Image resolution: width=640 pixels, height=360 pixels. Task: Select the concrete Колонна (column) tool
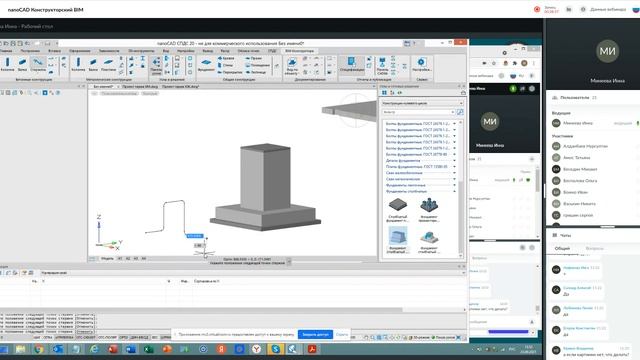[7, 64]
